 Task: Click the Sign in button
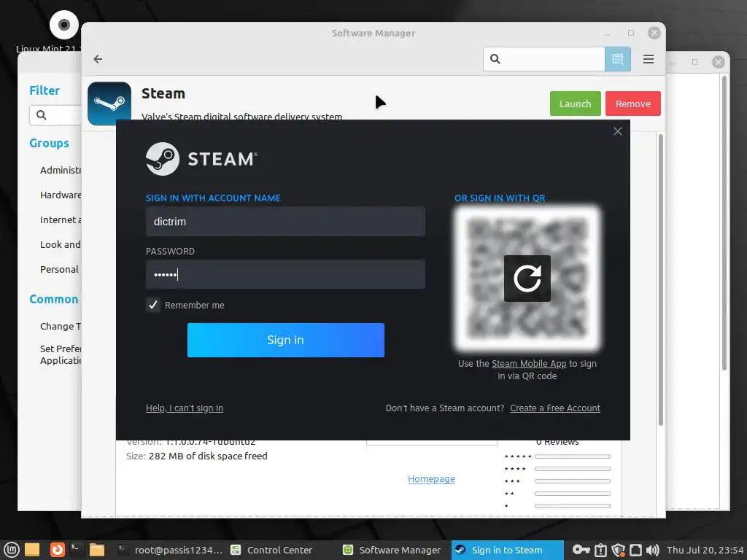[285, 340]
